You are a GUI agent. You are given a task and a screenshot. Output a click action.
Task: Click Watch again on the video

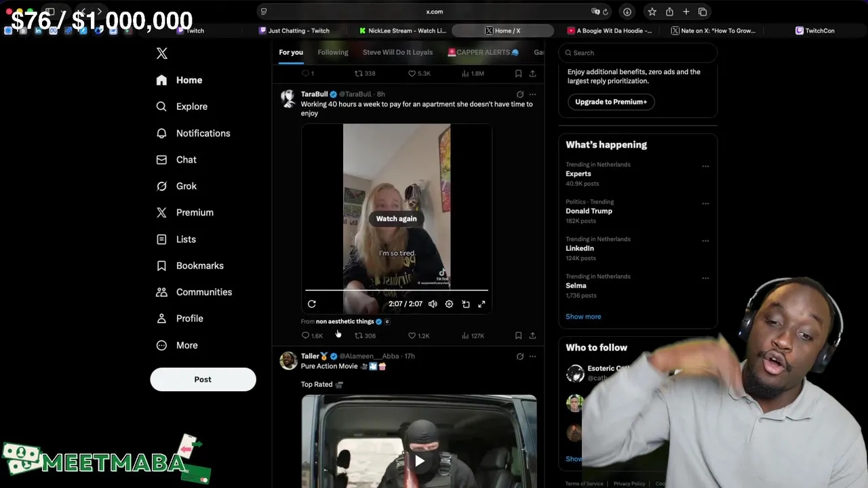coord(397,219)
